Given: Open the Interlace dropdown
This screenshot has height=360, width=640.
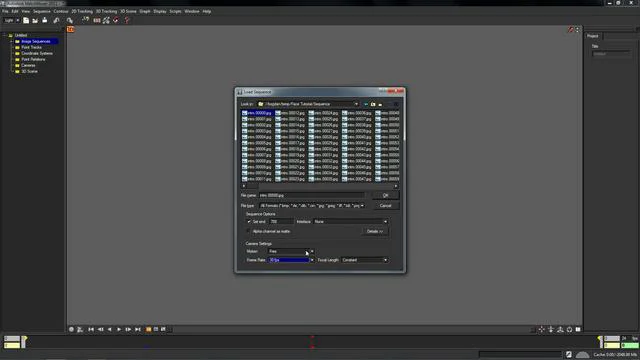Looking at the screenshot, I should 385,222.
